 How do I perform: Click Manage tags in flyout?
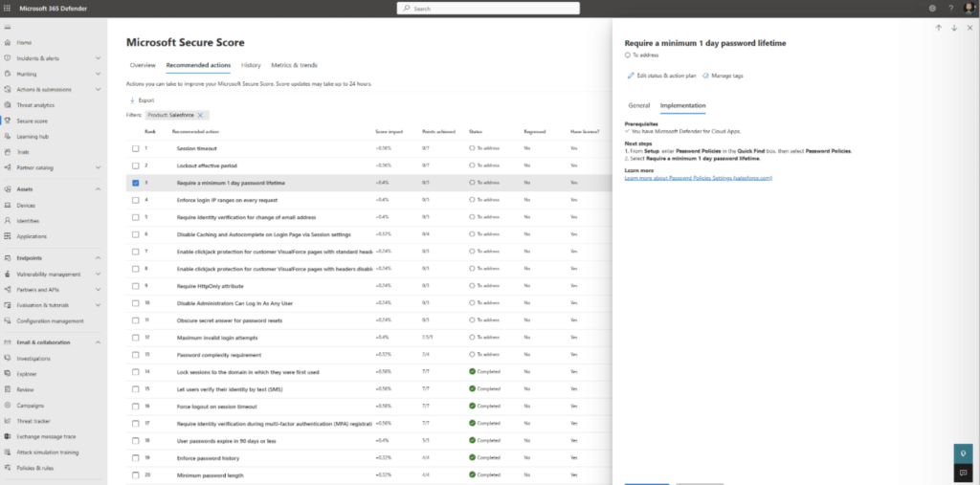[724, 76]
